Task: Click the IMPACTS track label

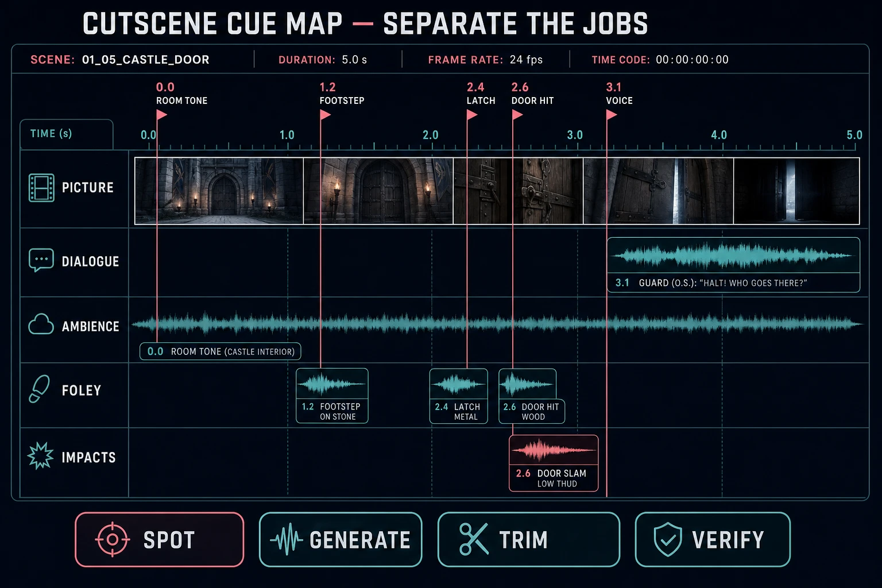Action: tap(88, 457)
